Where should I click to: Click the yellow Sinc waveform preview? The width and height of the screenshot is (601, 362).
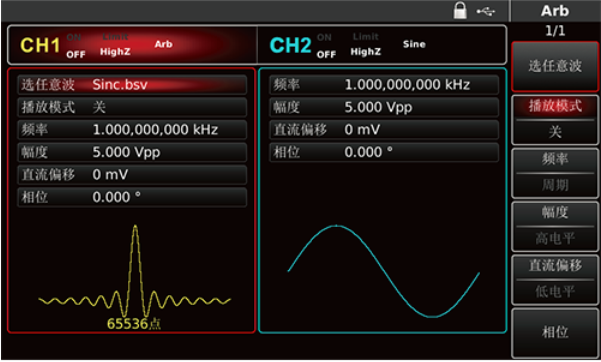[135, 270]
